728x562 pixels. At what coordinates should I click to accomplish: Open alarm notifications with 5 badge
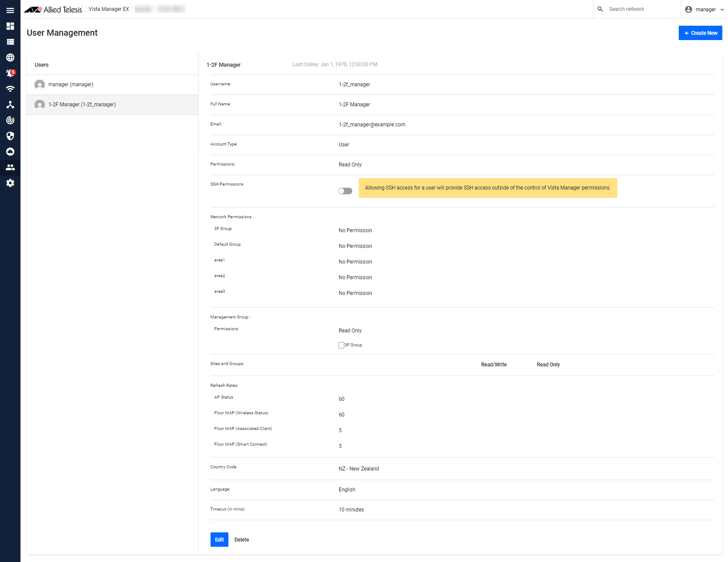pos(10,73)
